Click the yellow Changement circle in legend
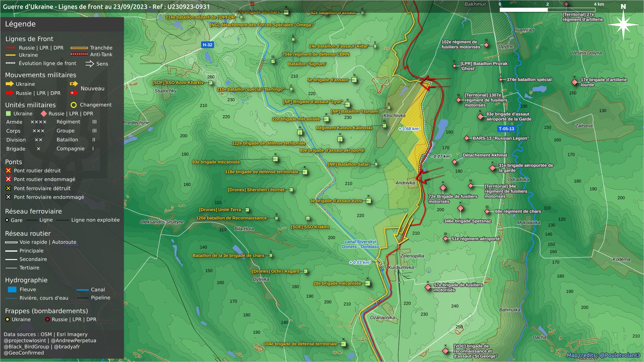The height and width of the screenshot is (362, 644). [73, 105]
